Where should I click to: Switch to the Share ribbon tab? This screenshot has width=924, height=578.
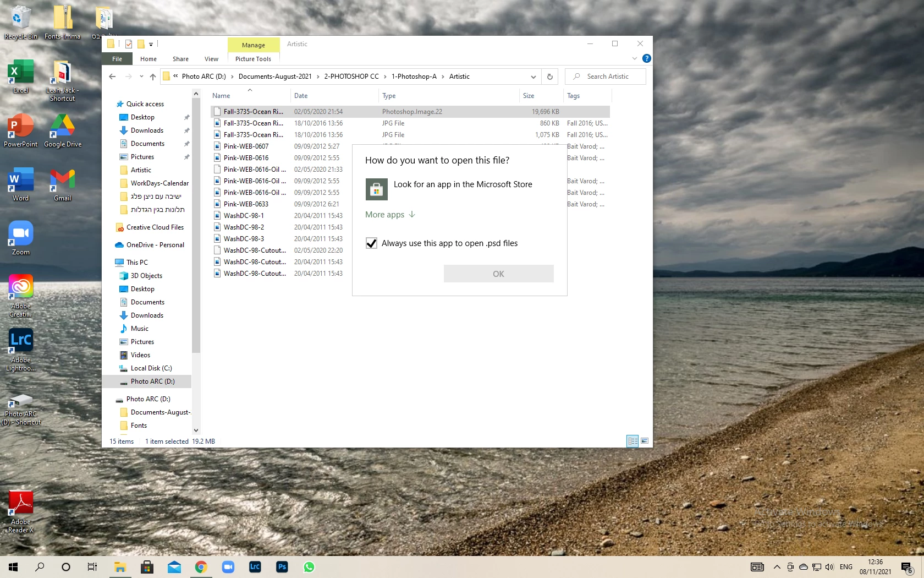tap(180, 59)
